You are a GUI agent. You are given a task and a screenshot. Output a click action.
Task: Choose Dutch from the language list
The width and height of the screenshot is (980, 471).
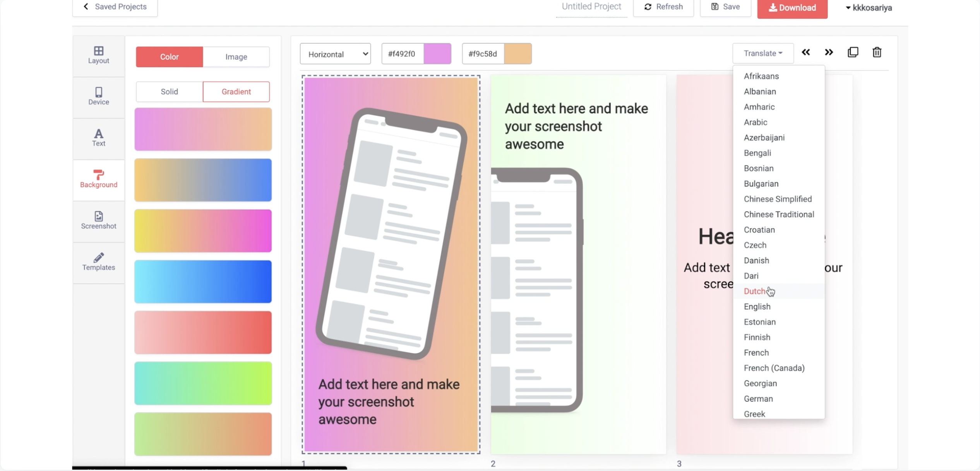754,291
